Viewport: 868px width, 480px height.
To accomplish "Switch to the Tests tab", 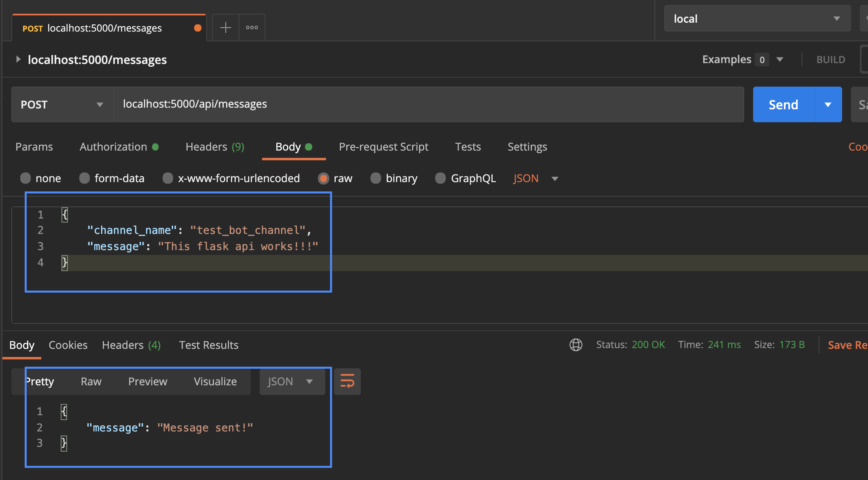I will [468, 146].
